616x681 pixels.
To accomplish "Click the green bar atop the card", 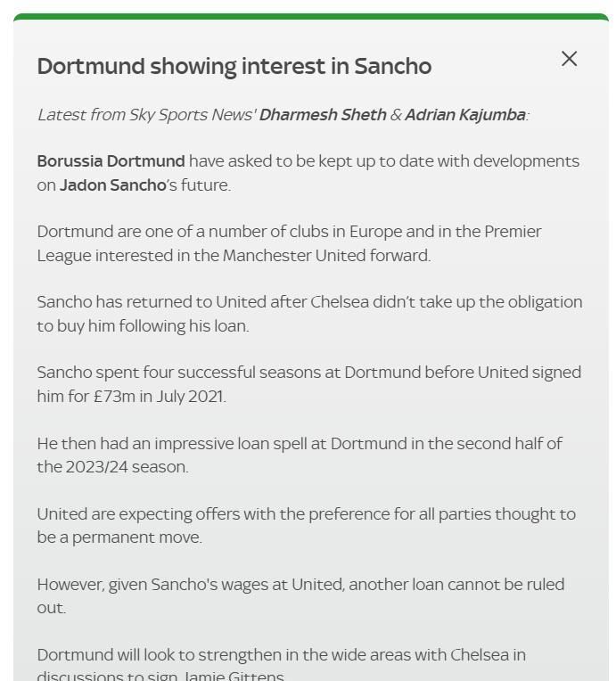I will click(x=310, y=17).
